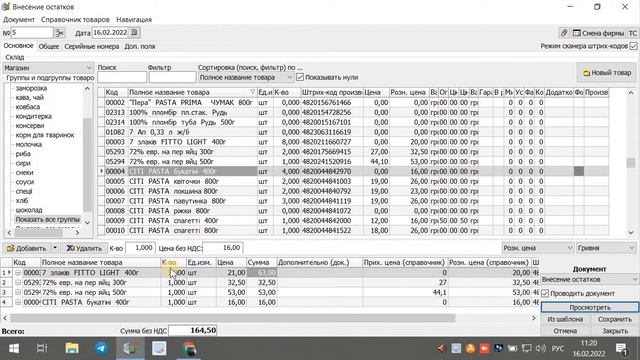The image size is (640, 360).
Task: Open File Explorer from taskbar
Action: 72,349
